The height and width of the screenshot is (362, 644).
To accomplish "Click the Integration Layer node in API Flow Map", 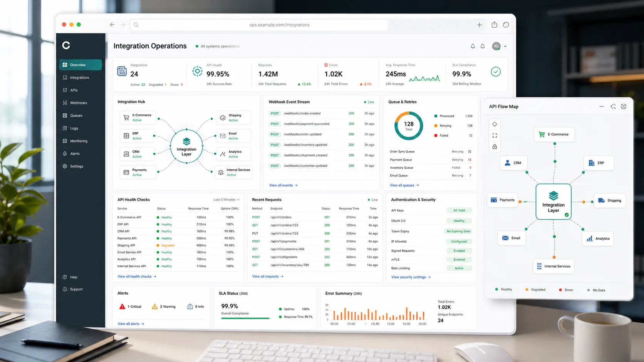I will [x=553, y=202].
